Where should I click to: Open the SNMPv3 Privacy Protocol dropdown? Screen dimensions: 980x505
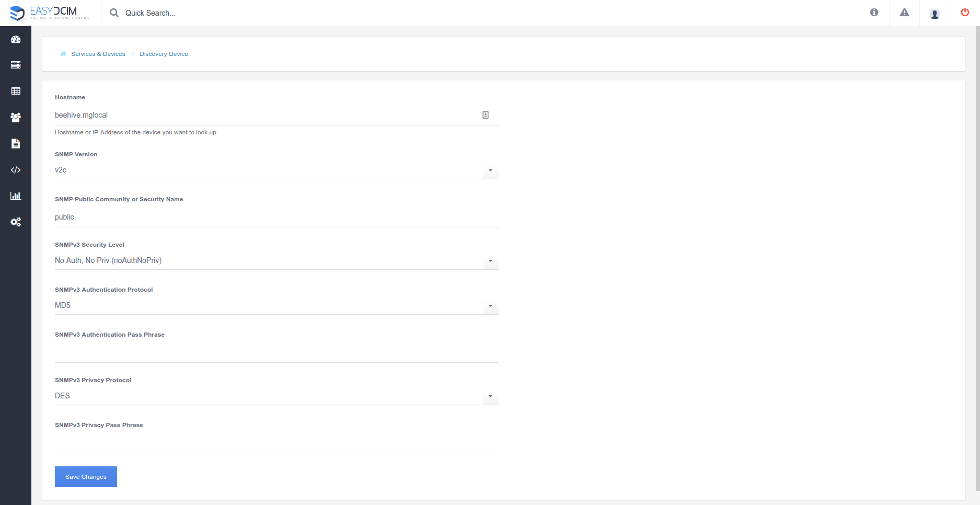pyautogui.click(x=276, y=396)
